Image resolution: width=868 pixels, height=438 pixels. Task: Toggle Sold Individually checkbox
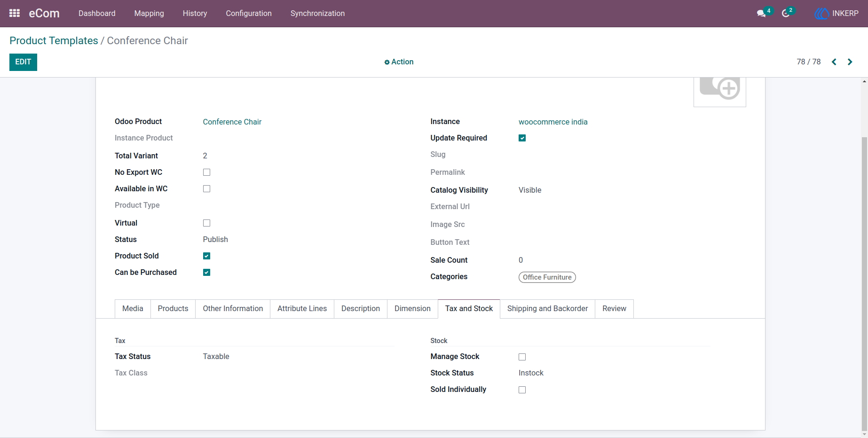click(522, 390)
